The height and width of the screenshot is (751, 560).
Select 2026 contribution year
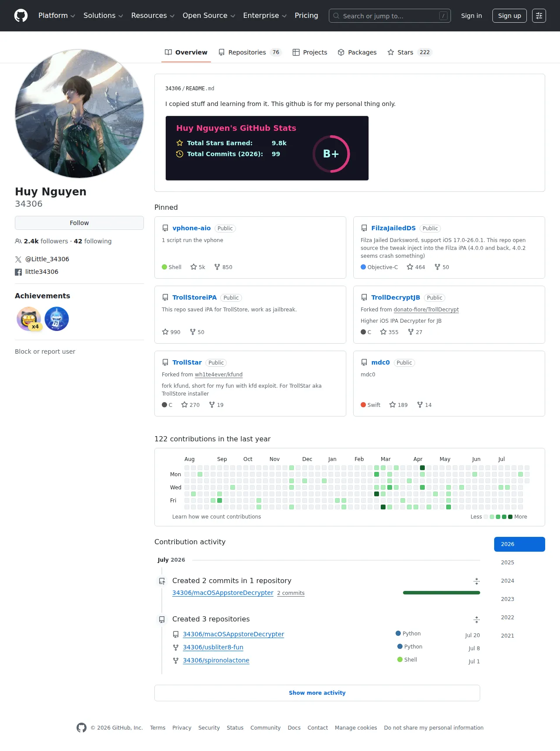(x=519, y=544)
